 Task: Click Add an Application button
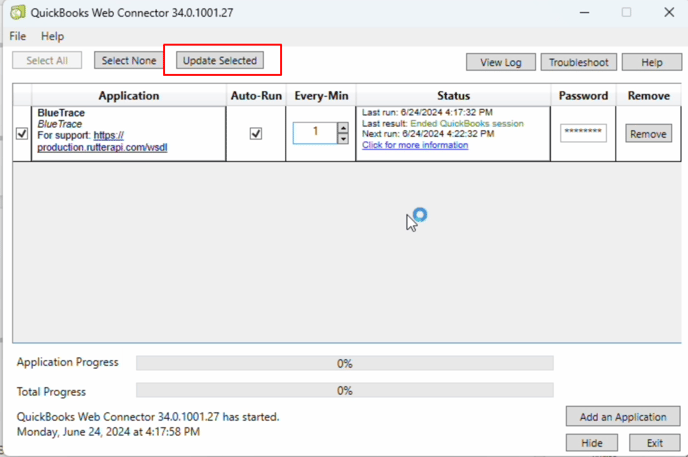point(623,417)
